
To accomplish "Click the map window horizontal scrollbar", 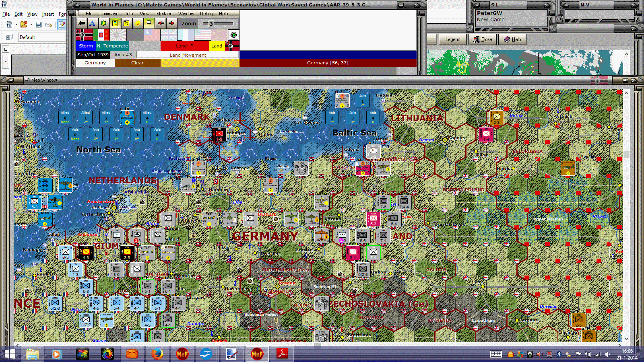I will pos(318,345).
